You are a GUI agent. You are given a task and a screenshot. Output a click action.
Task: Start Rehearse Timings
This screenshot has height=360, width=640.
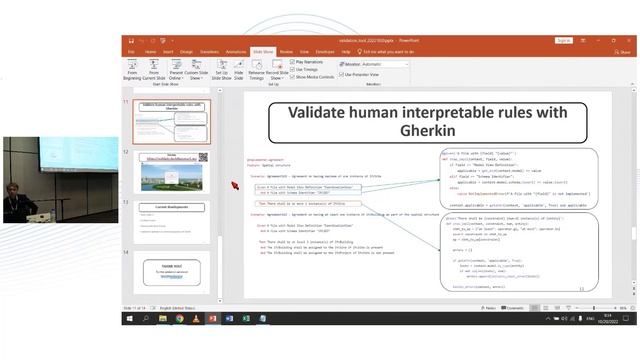256,69
